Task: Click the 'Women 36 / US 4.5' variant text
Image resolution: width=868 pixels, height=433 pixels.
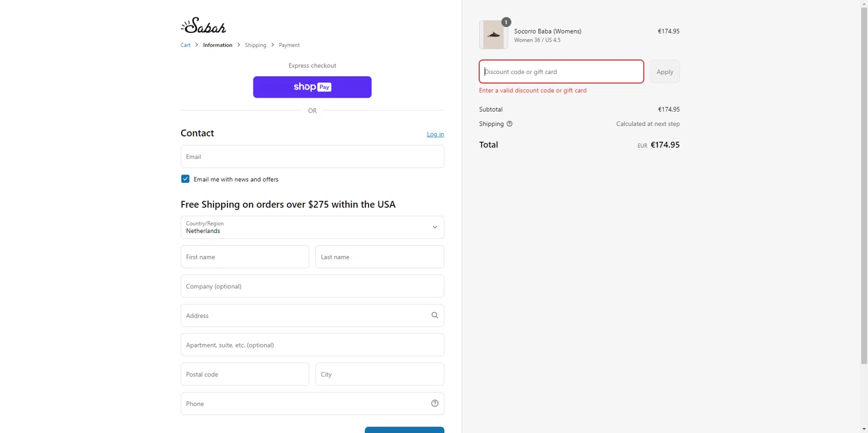Action: [x=537, y=40]
